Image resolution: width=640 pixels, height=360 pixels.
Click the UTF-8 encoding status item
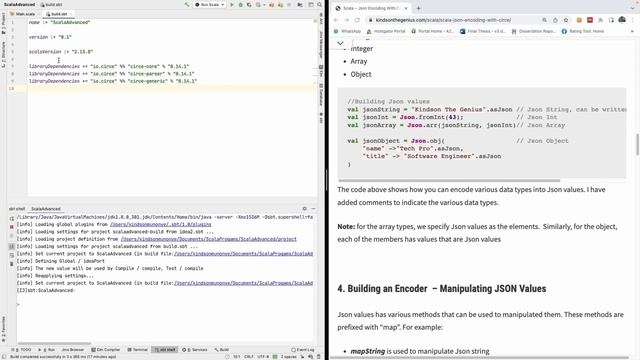(x=262, y=357)
